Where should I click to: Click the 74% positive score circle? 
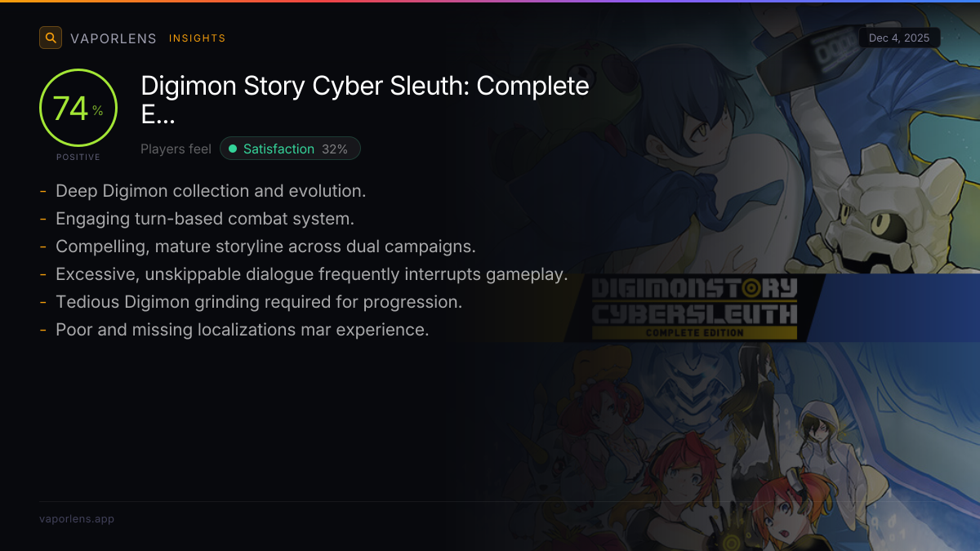tap(78, 108)
